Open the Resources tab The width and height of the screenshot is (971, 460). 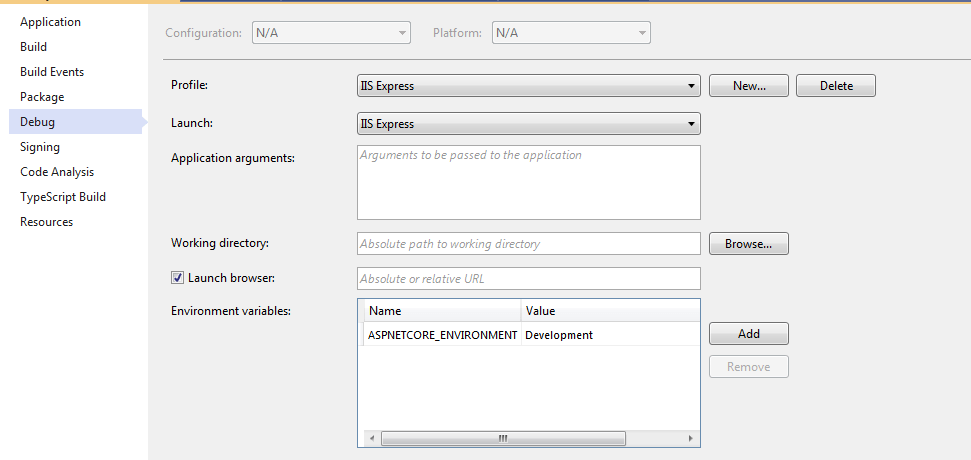coord(46,222)
